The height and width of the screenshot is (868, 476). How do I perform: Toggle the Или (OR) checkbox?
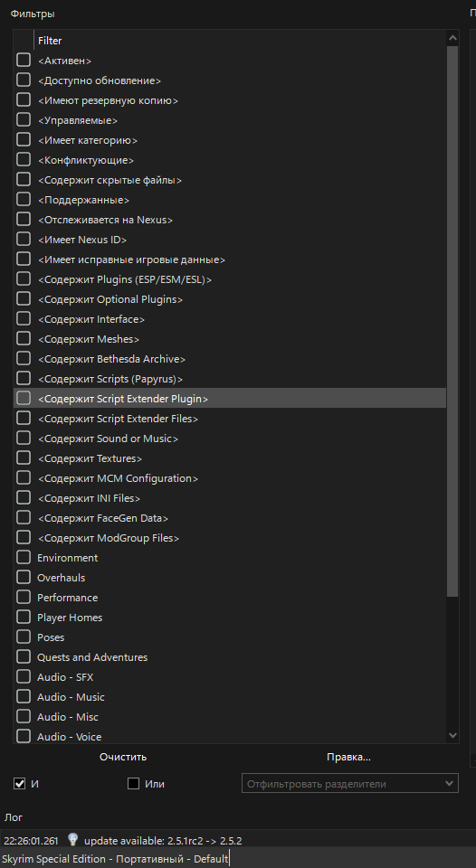134,784
